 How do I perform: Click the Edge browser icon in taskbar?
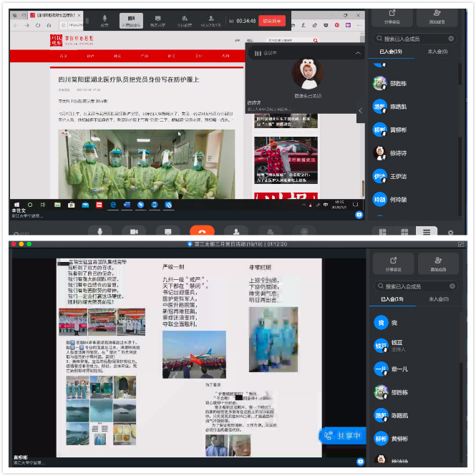coord(112,205)
